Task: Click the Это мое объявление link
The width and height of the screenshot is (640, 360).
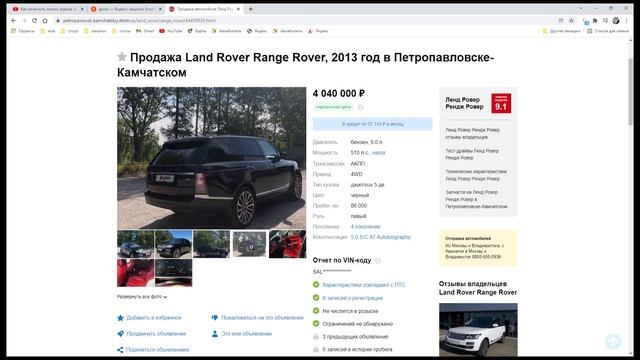Action: coord(242,333)
